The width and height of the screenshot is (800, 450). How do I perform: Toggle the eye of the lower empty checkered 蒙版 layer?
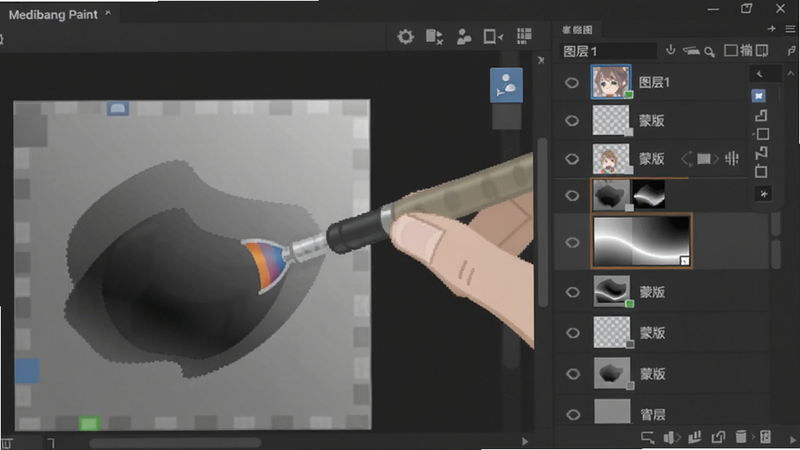(572, 333)
